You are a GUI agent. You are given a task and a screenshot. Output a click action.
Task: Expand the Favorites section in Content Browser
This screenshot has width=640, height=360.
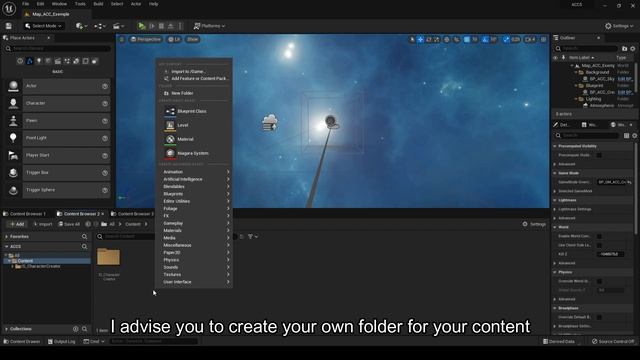[x=7, y=236]
